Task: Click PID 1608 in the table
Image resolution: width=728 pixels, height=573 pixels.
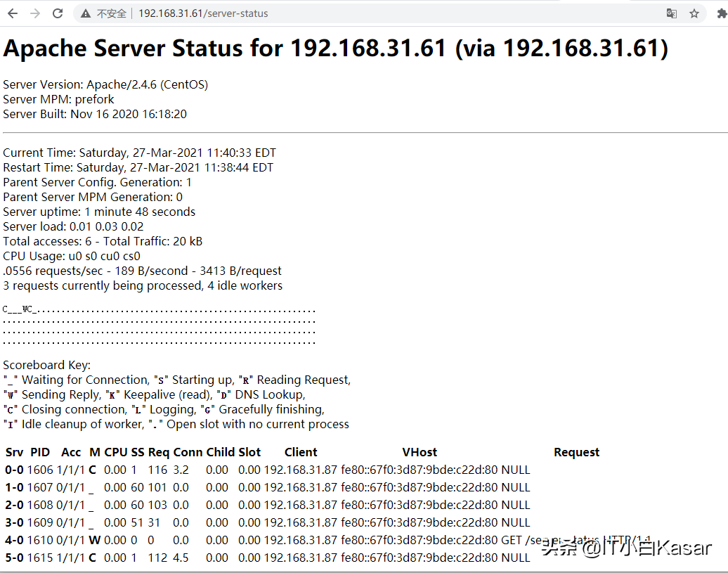Action: (x=40, y=506)
